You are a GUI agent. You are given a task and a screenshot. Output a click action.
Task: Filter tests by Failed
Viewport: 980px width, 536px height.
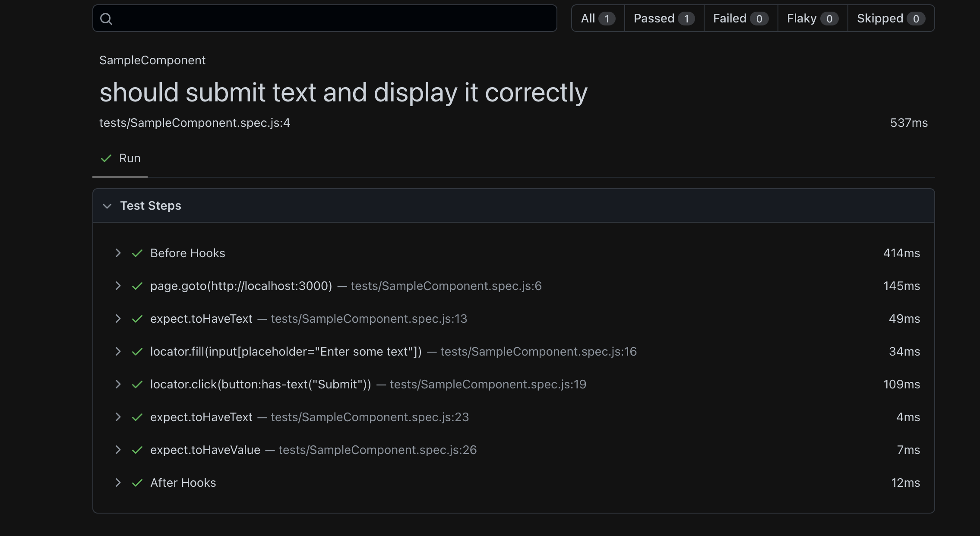point(741,18)
